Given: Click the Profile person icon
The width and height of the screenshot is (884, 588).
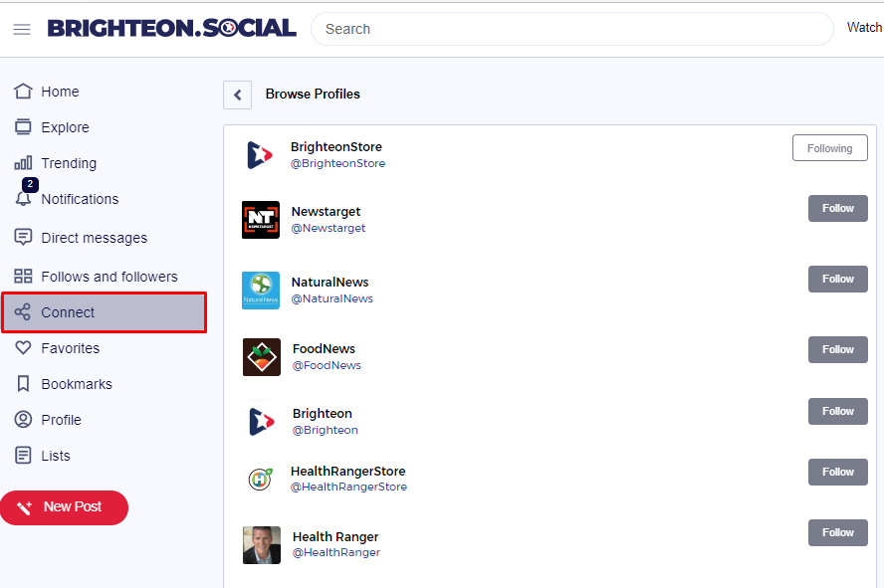Looking at the screenshot, I should [x=23, y=420].
